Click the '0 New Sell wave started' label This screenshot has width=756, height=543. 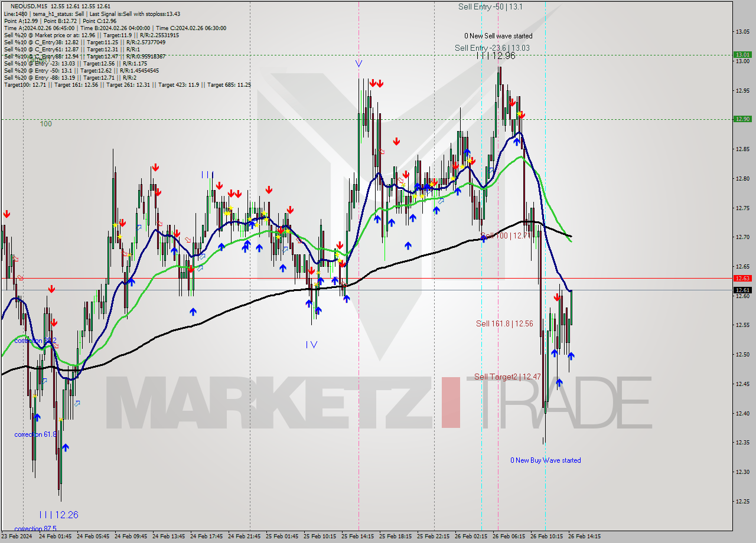point(498,36)
